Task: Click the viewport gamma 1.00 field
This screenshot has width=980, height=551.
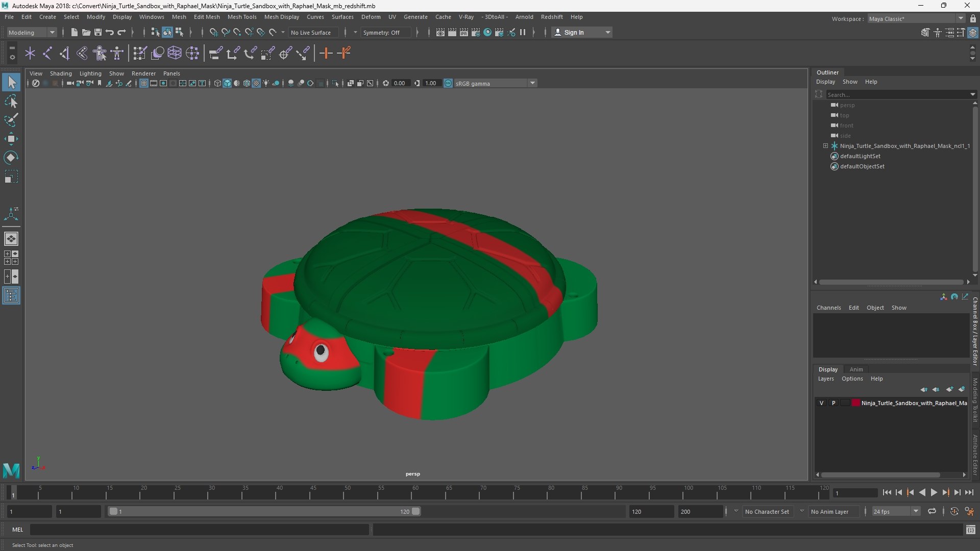Action: pyautogui.click(x=432, y=83)
